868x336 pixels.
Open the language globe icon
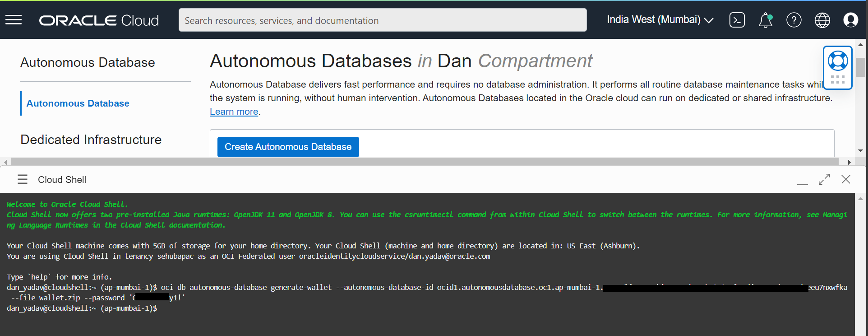coord(822,20)
